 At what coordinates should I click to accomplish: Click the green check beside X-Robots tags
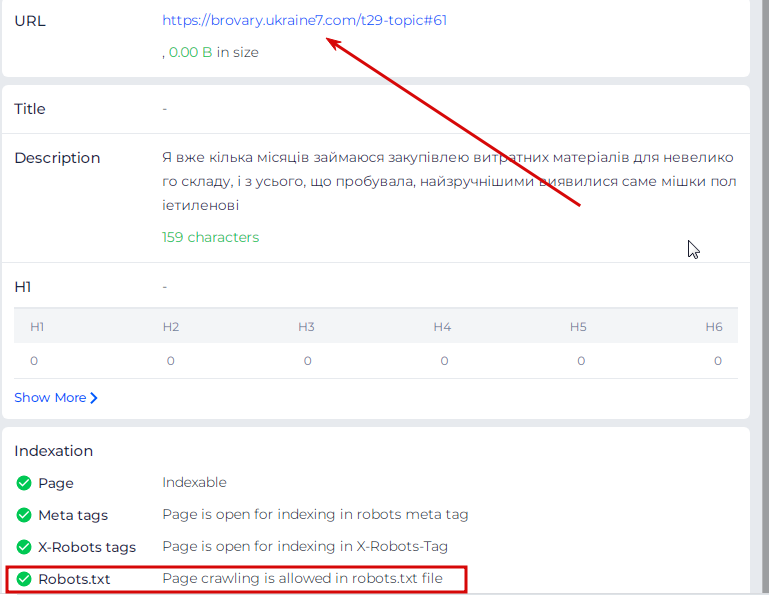pos(24,547)
